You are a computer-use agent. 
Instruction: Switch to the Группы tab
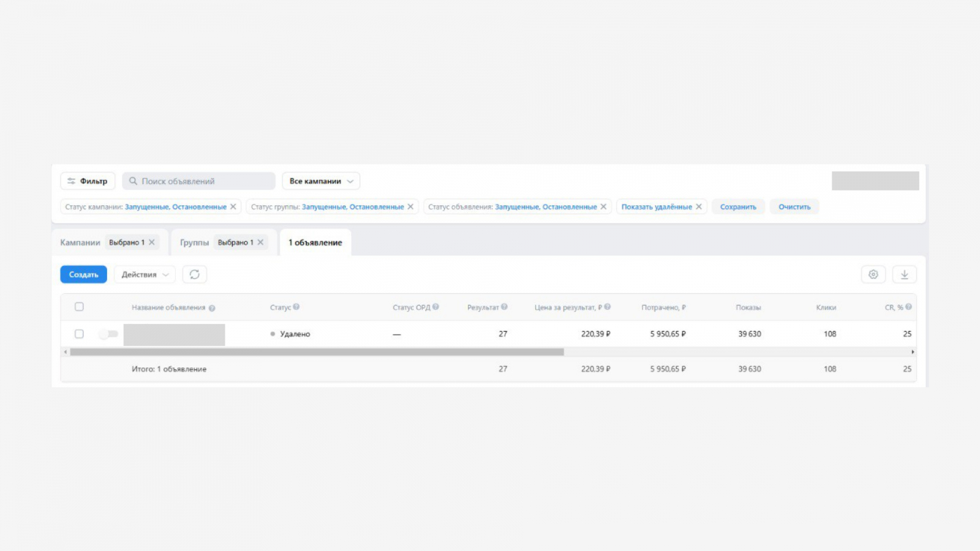[x=194, y=242]
